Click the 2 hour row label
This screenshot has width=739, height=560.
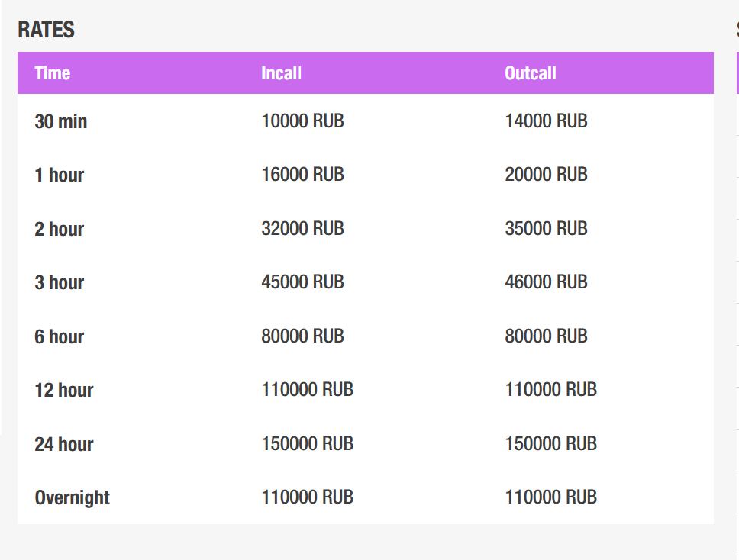coord(60,230)
